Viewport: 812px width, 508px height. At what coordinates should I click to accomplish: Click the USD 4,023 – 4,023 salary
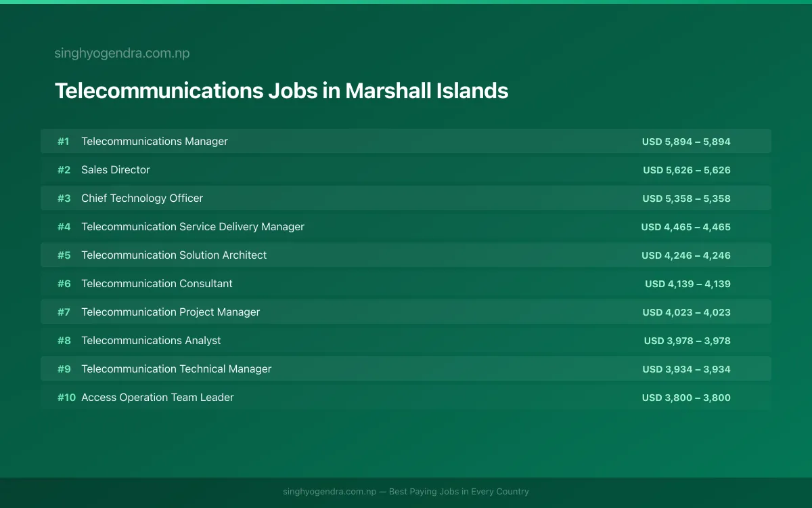[686, 312]
